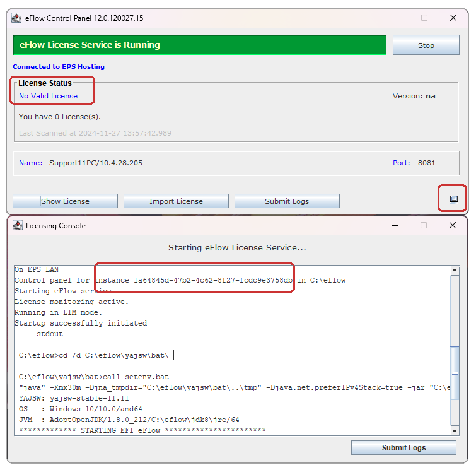Click the 'Last Scanned at 2024-11-27' line
Screen dimensions: 476x470
click(x=95, y=133)
